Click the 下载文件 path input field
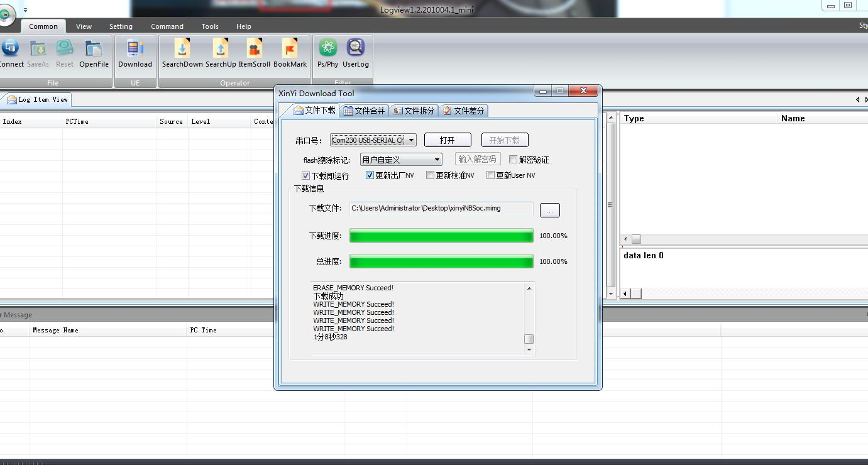The image size is (868, 465). tap(441, 209)
